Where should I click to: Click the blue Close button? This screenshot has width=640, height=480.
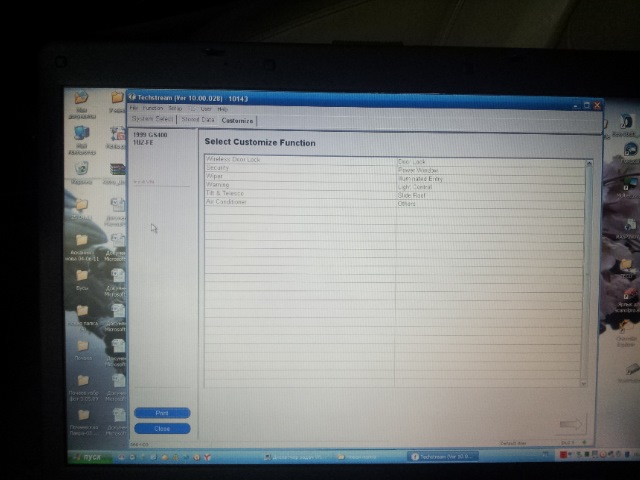point(162,429)
